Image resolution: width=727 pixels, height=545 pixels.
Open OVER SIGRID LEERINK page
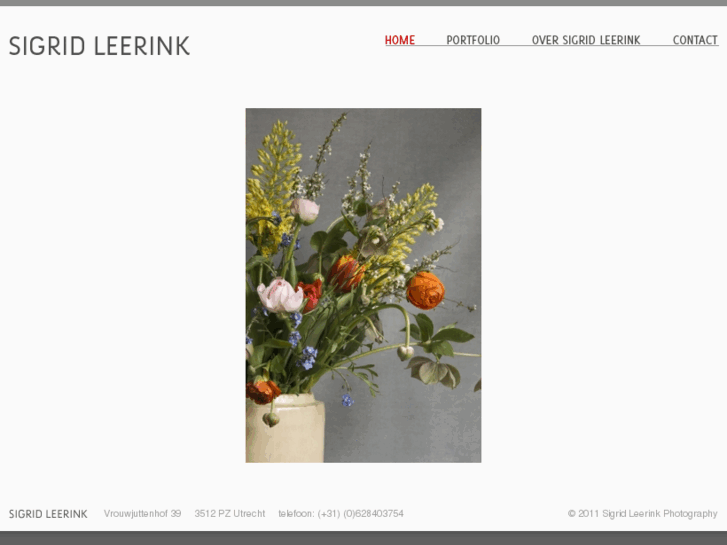(586, 40)
